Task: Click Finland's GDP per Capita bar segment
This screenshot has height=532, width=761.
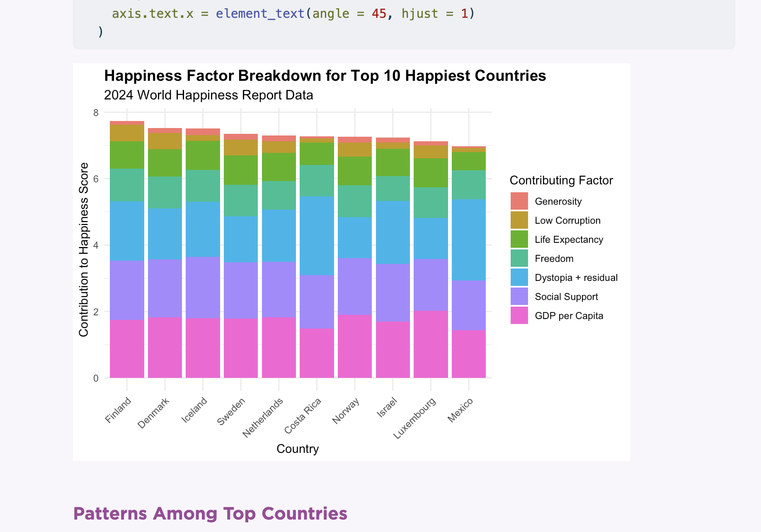Action: tap(127, 348)
